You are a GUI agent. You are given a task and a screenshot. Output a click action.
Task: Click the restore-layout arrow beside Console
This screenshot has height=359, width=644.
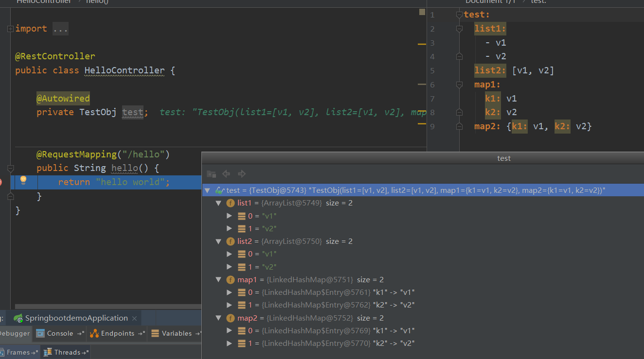[x=80, y=334]
